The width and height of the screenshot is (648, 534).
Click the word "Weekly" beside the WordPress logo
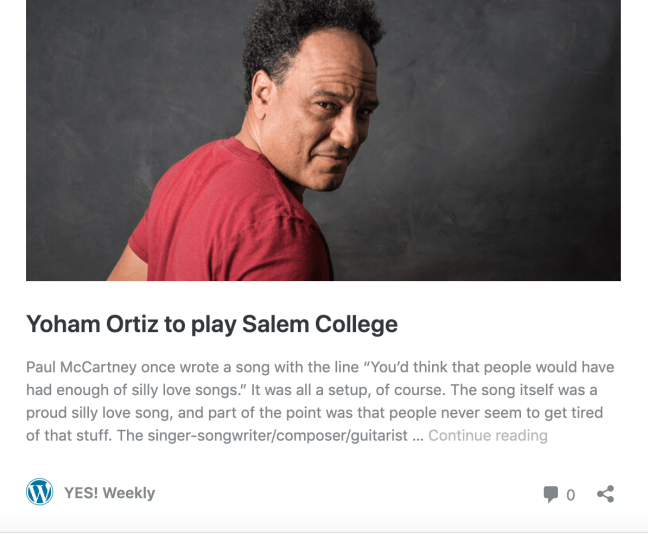pos(129,493)
